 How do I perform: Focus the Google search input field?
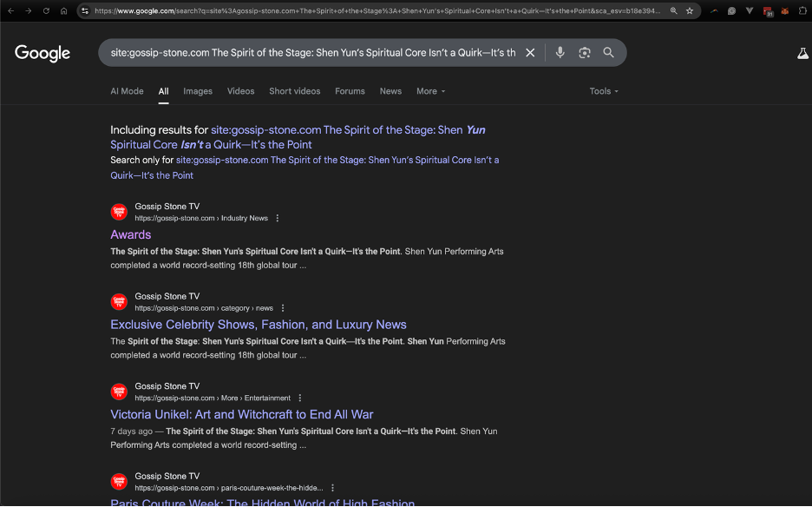(313, 52)
